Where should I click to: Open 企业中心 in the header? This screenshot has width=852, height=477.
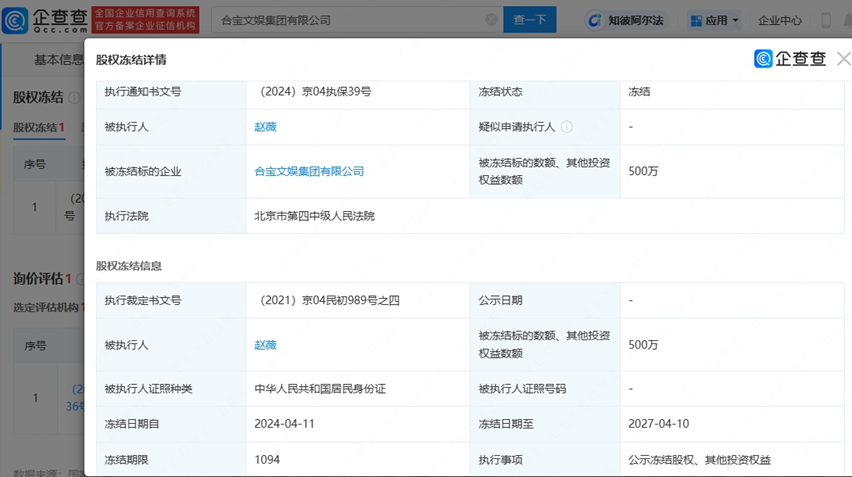pyautogui.click(x=780, y=21)
